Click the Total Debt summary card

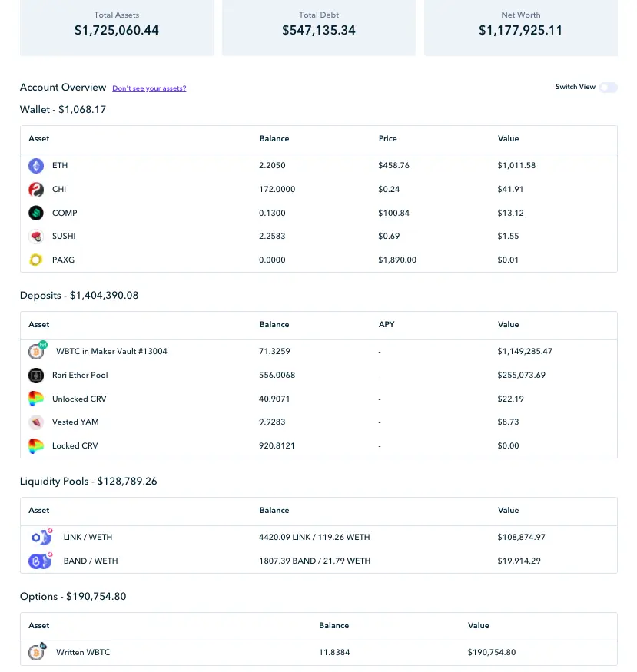pyautogui.click(x=318, y=28)
